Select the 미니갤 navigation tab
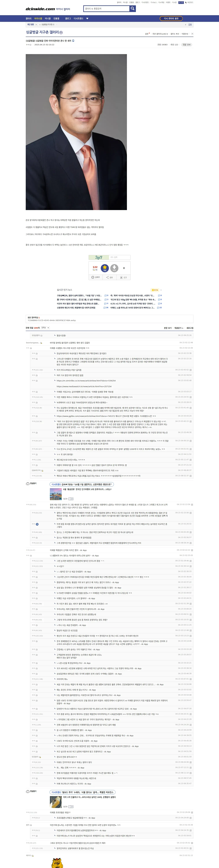Image resolution: width=219 pixels, height=868 pixels. [48, 19]
